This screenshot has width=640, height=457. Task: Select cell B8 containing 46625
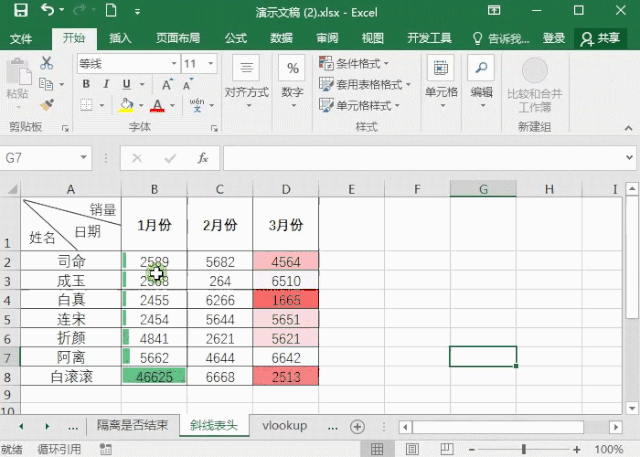tap(154, 376)
